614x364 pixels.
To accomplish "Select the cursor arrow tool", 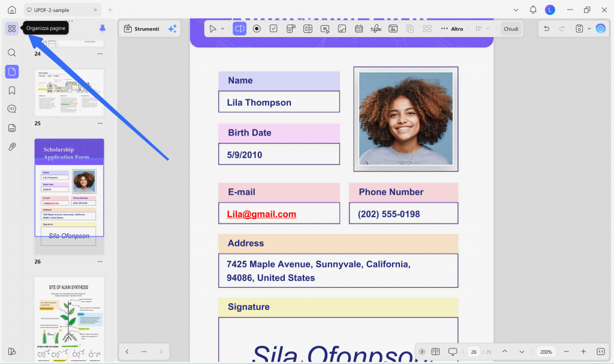I will pyautogui.click(x=213, y=29).
